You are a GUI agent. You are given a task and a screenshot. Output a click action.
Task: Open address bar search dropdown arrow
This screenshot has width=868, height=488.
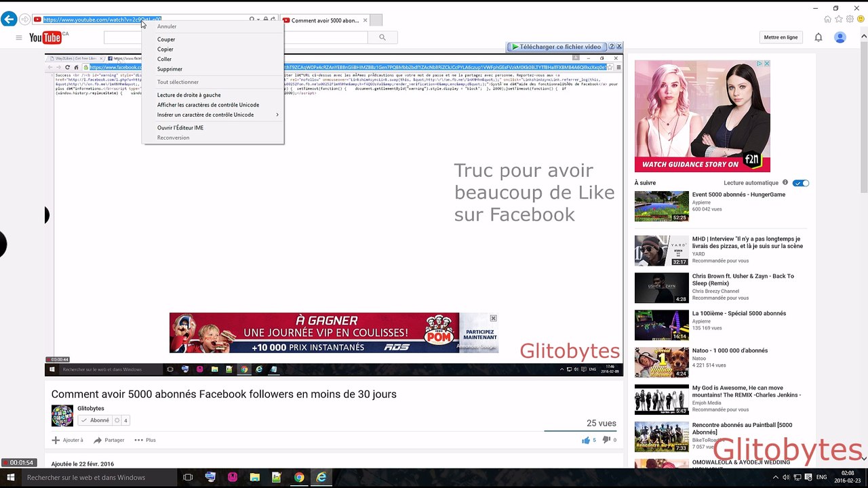point(258,20)
